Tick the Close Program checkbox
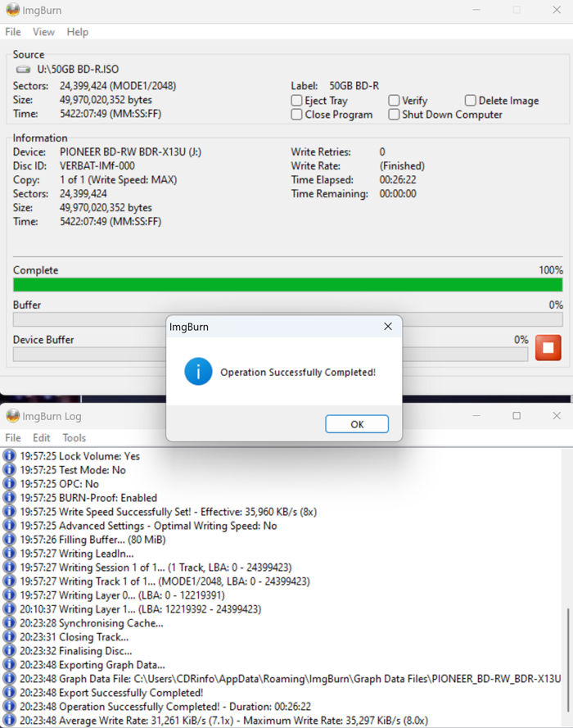The width and height of the screenshot is (573, 728). (x=296, y=114)
